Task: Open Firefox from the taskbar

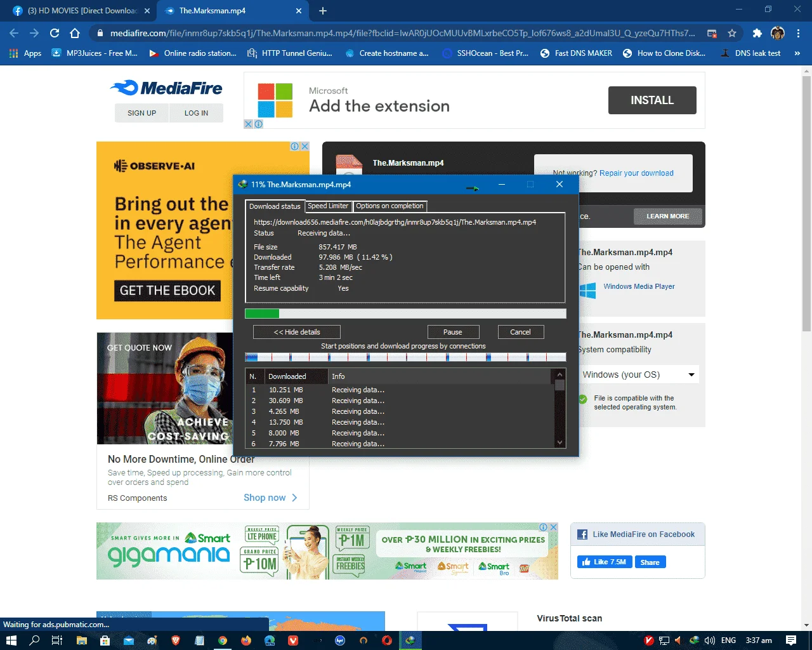Action: (246, 640)
